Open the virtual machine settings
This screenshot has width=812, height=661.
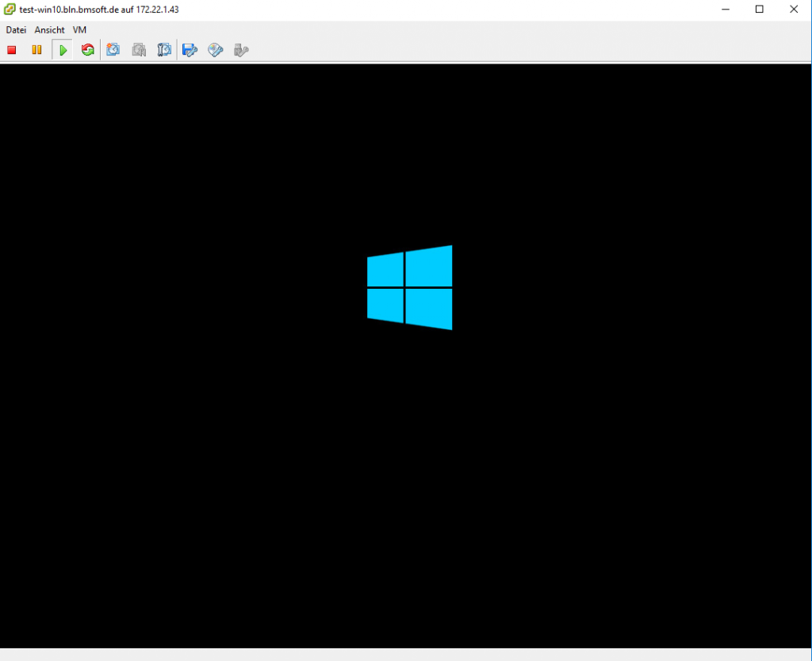[190, 49]
